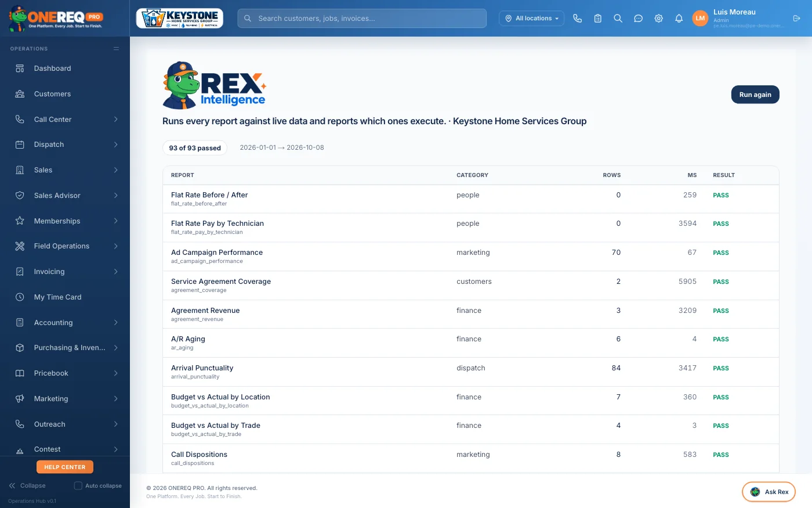Select the 'Flat Rate Before / After' report name

coord(209,195)
